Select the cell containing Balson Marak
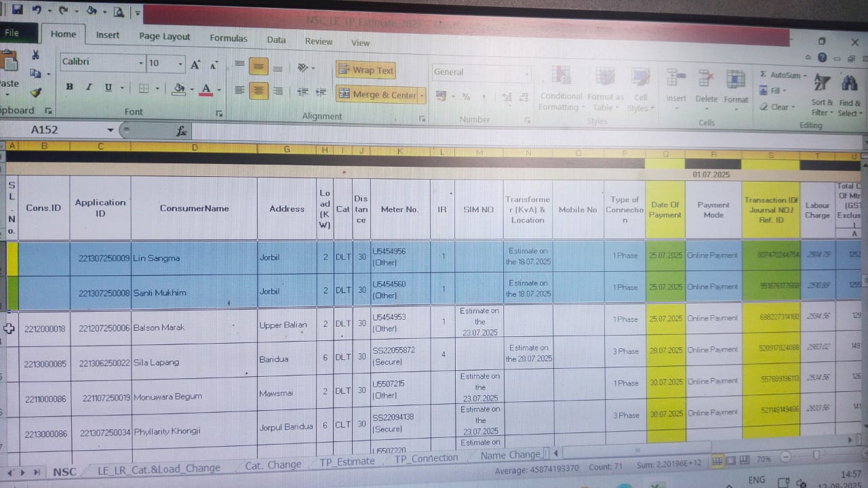The width and height of the screenshot is (868, 488). (x=194, y=327)
